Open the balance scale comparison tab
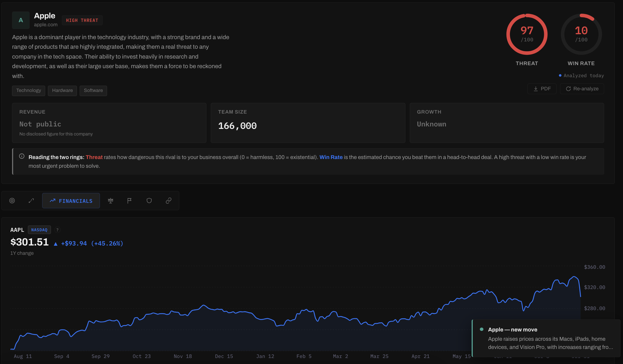Screen dimensions: 623x364 click(x=111, y=201)
